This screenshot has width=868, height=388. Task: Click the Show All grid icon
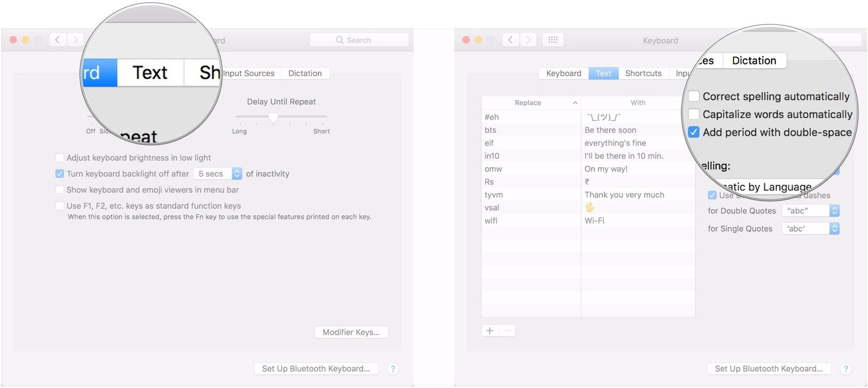[553, 40]
